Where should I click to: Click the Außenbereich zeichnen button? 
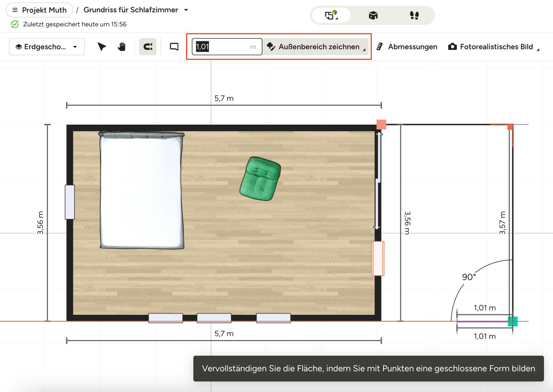316,47
